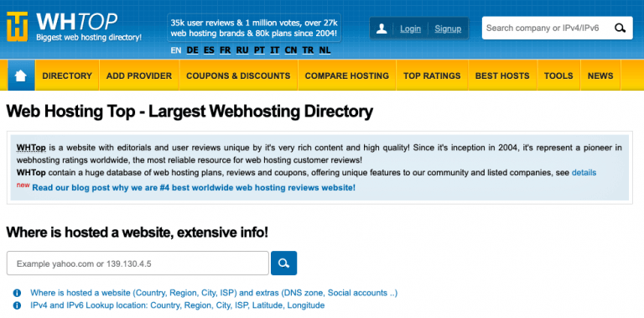Select the TOOLS menu item
Image resolution: width=644 pixels, height=318 pixels.
pyautogui.click(x=558, y=76)
